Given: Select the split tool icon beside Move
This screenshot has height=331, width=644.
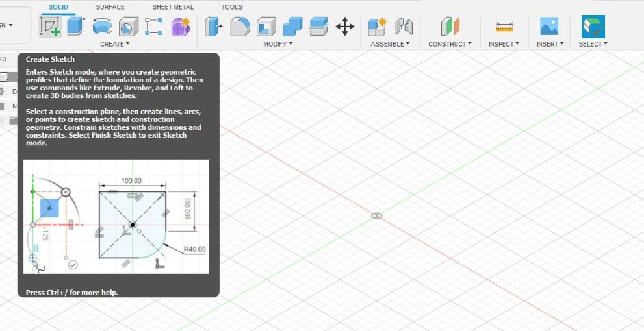Looking at the screenshot, I should [x=318, y=27].
